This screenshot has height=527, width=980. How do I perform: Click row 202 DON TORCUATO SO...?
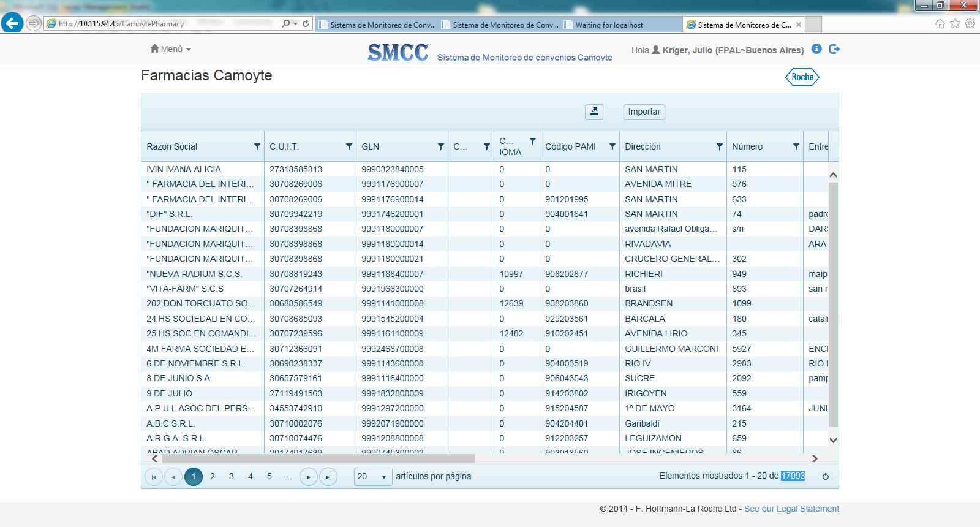[x=484, y=303]
